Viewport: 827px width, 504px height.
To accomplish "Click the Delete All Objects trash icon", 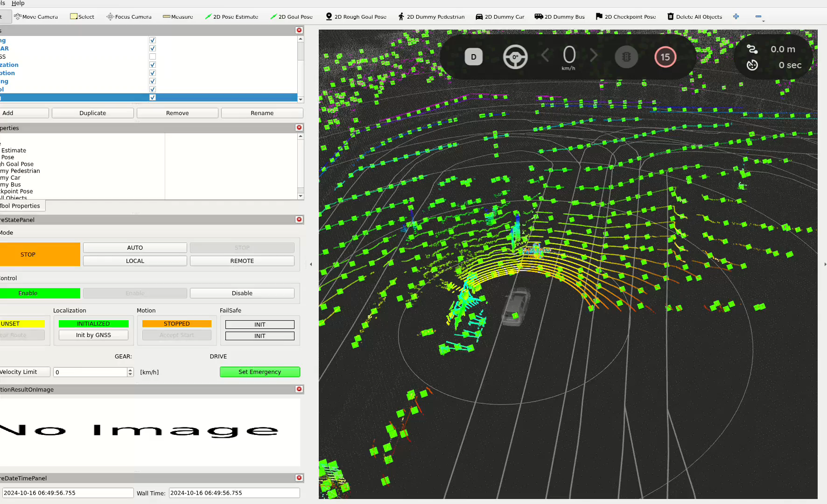I will click(x=671, y=17).
